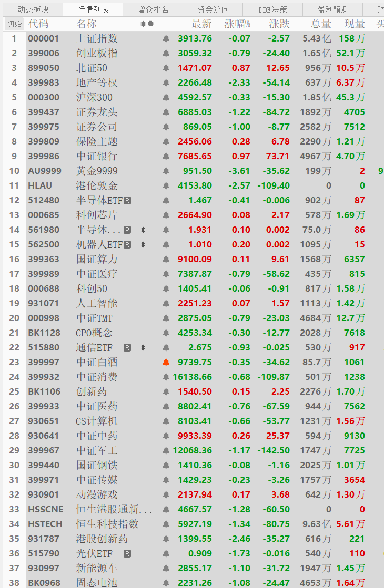Select the 中证中药 row name

(x=97, y=436)
